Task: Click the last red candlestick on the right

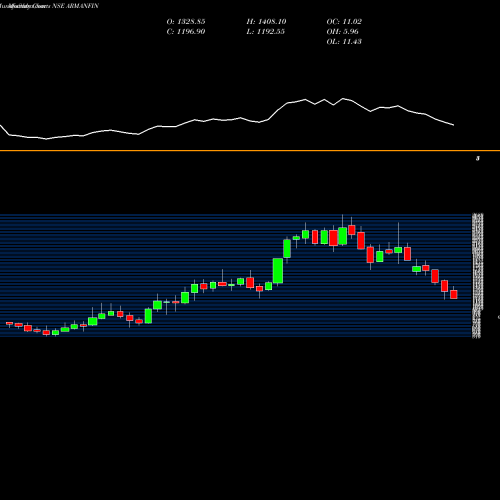Action: [x=454, y=294]
